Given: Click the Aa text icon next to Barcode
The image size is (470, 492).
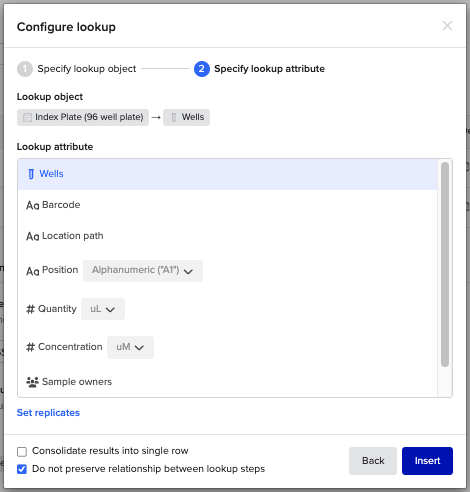Looking at the screenshot, I should pos(33,205).
